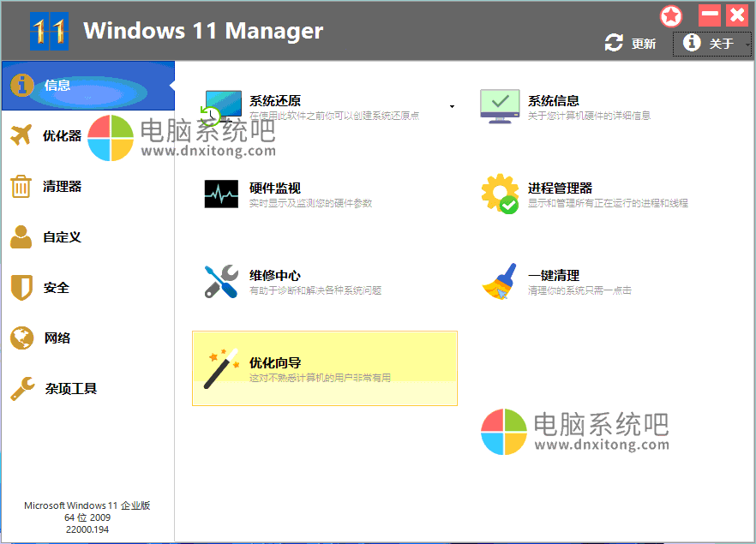Switch to the 自定义 customization tab
The width and height of the screenshot is (756, 544).
(88, 237)
